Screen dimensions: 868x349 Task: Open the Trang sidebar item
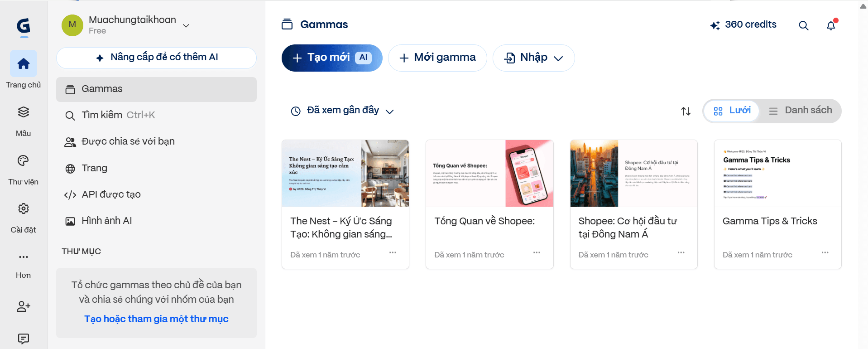[156, 168]
